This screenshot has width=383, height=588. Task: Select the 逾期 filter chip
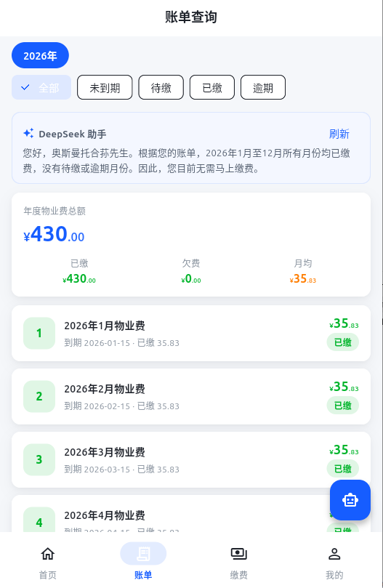[x=263, y=87]
